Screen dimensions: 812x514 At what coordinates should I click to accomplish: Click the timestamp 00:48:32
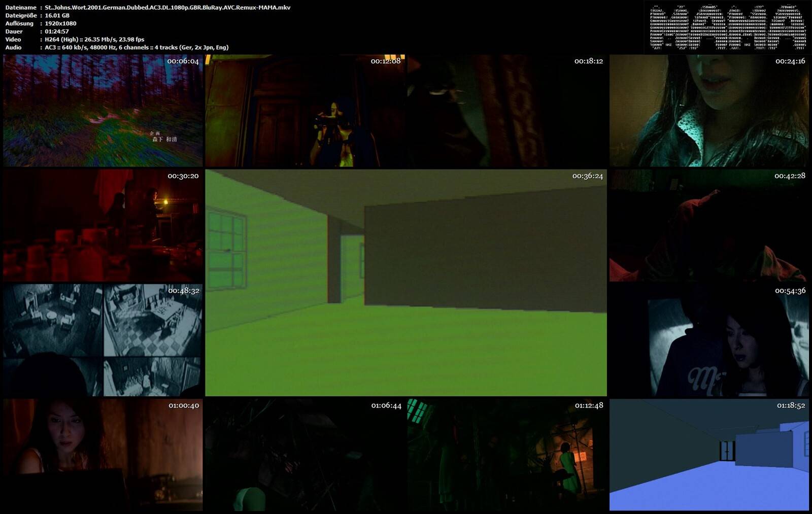(184, 291)
